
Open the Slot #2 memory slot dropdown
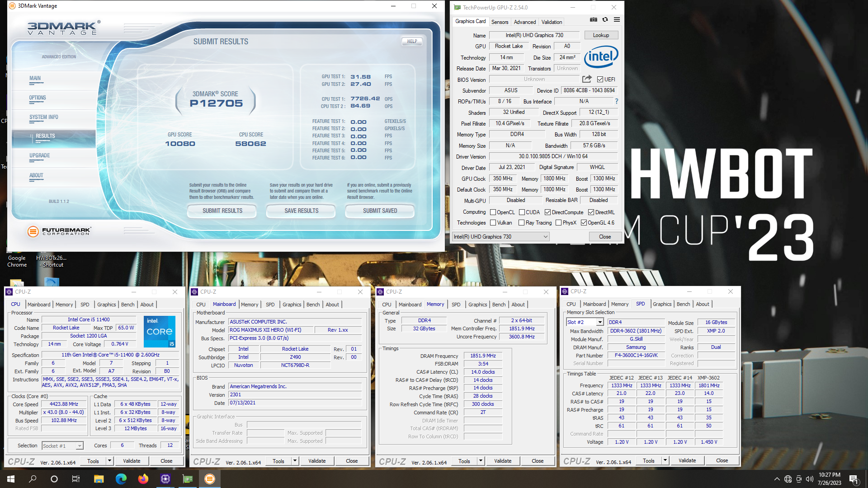pyautogui.click(x=585, y=322)
